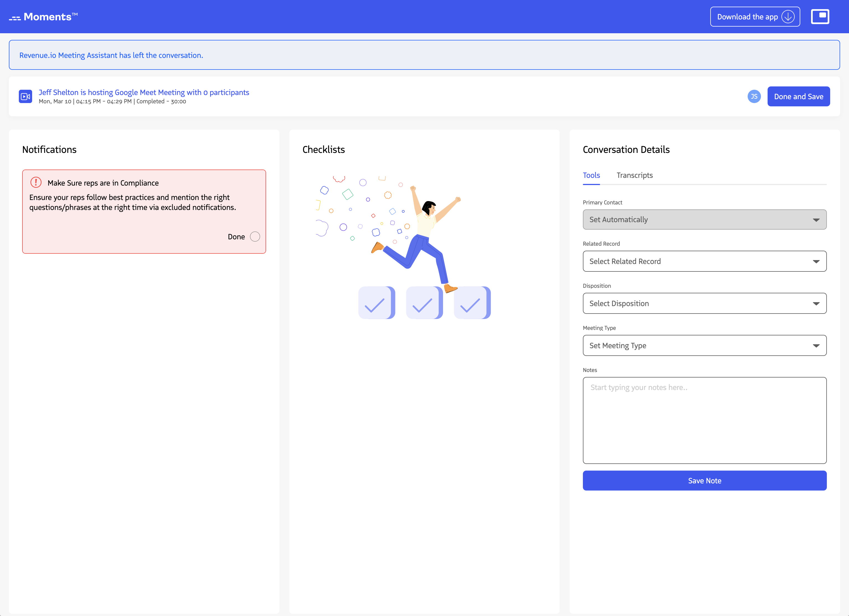This screenshot has height=616, width=849.
Task: Click the Moments logo icon
Action: 15,18
